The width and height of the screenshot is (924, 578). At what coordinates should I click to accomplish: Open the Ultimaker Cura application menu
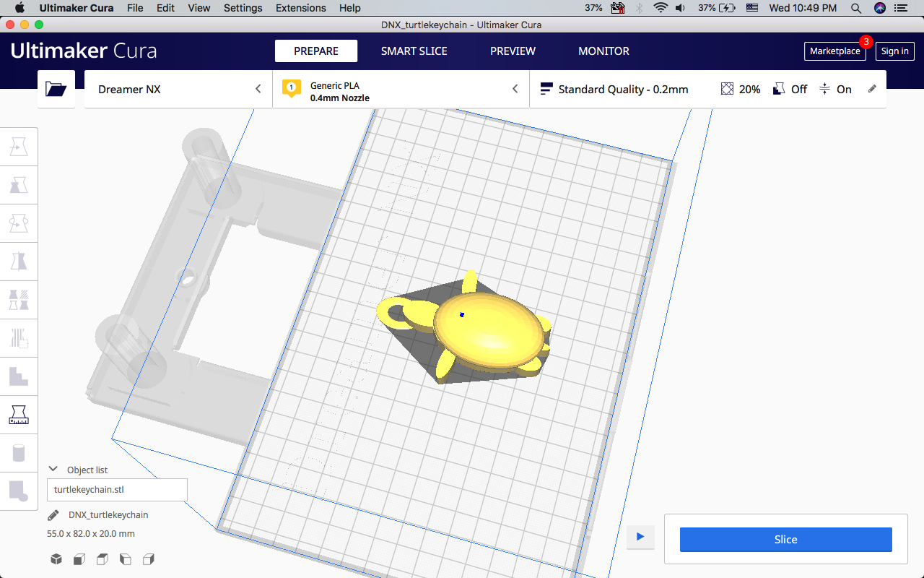tap(77, 8)
